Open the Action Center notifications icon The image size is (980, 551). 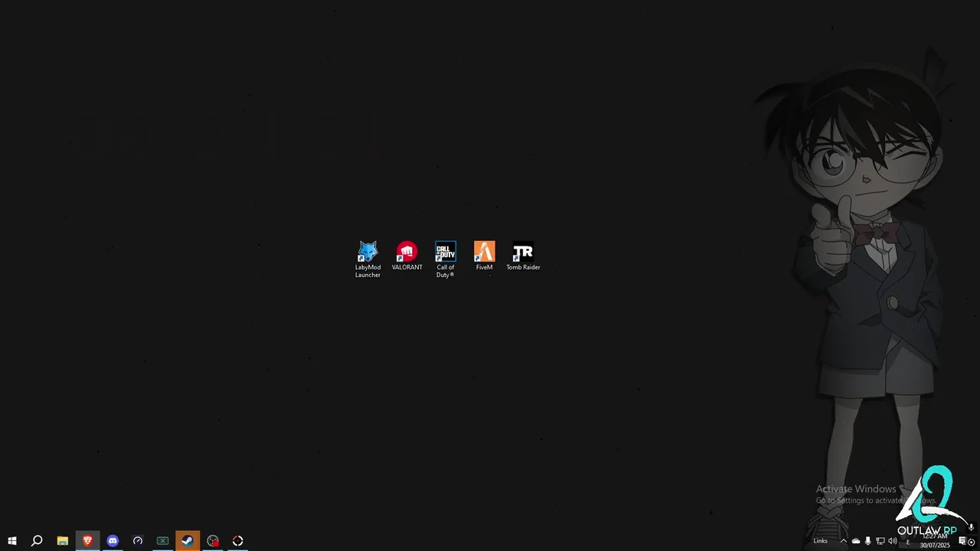click(x=962, y=541)
